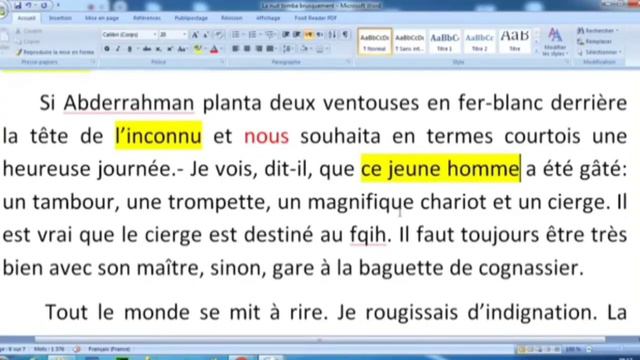Screen dimensions: 640x360
Task: Open the Insertion ribbon tab
Action: (60, 18)
